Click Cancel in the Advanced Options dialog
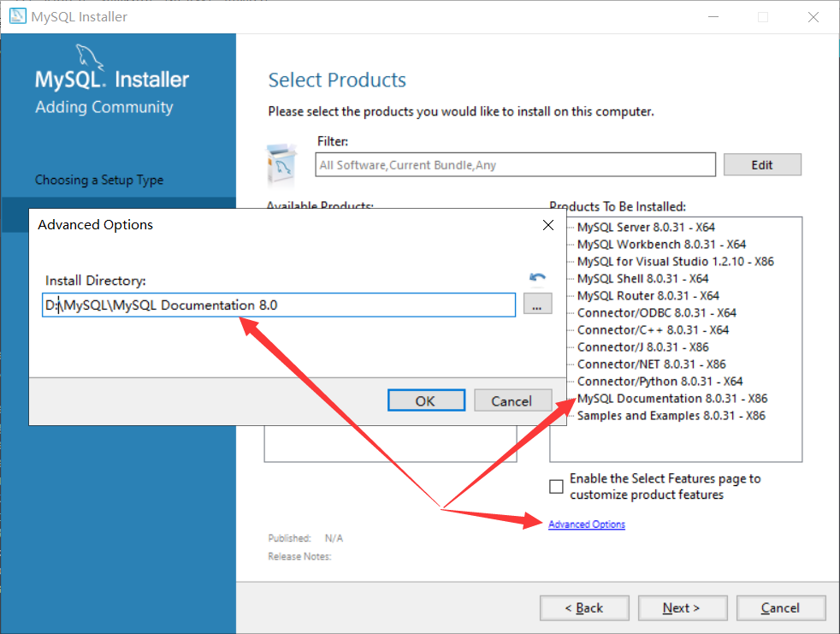 [x=512, y=401]
